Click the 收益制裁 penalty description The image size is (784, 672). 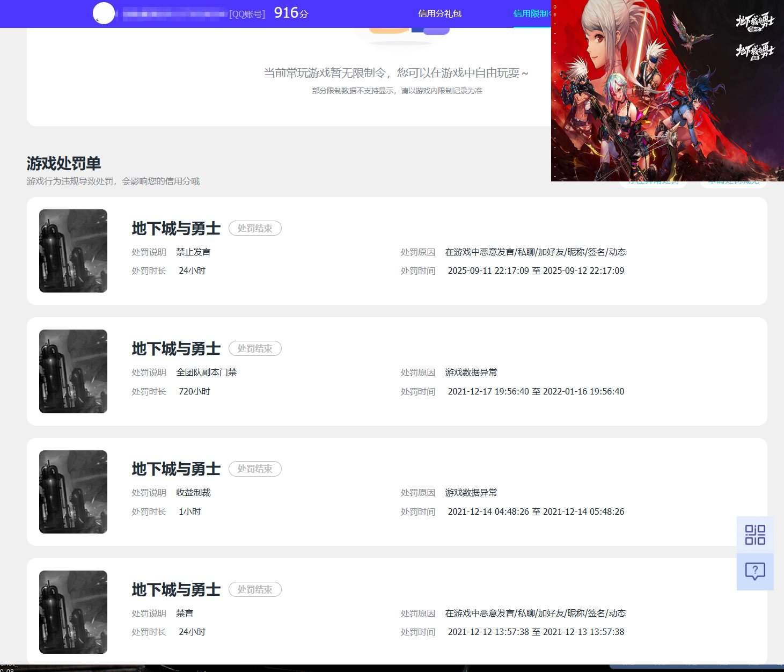point(193,492)
